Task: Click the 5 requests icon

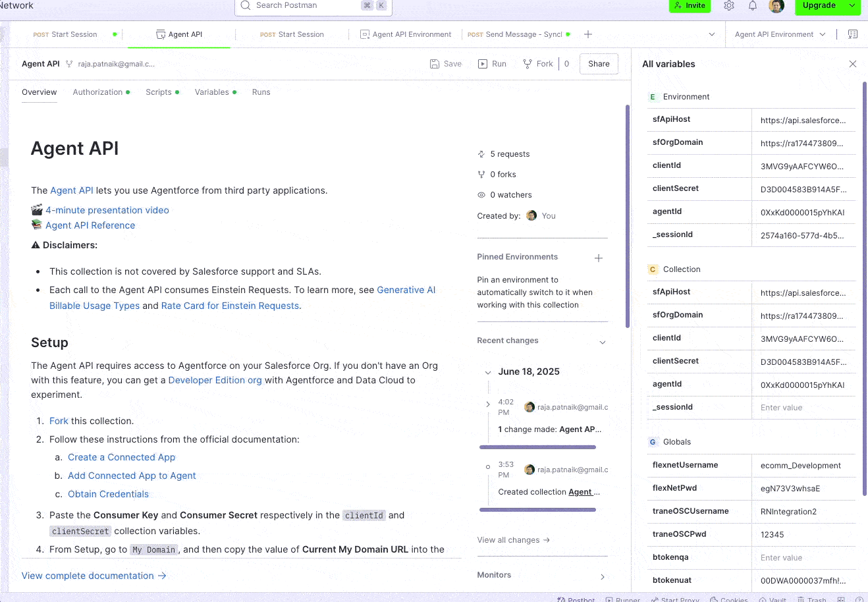Action: pyautogui.click(x=481, y=154)
